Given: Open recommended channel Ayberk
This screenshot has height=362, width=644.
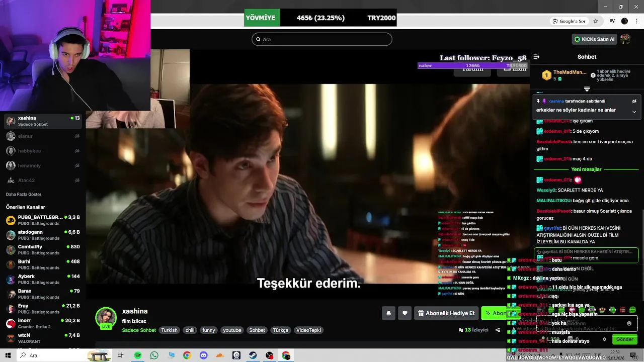Looking at the screenshot, I should click(43, 279).
